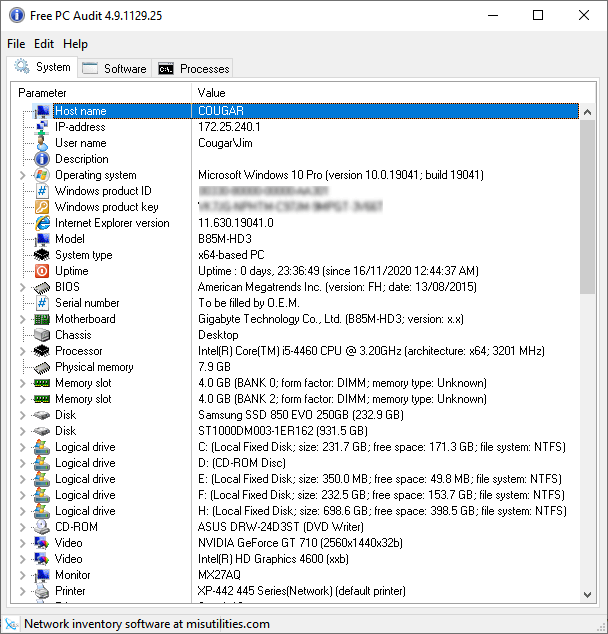Expand the BIOS node
Image resolution: width=608 pixels, height=634 pixels.
pyautogui.click(x=23, y=287)
